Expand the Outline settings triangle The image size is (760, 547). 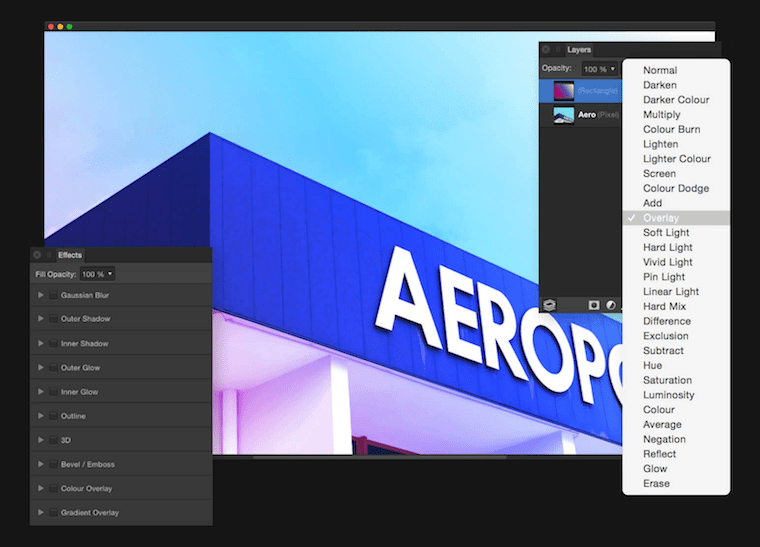point(41,416)
